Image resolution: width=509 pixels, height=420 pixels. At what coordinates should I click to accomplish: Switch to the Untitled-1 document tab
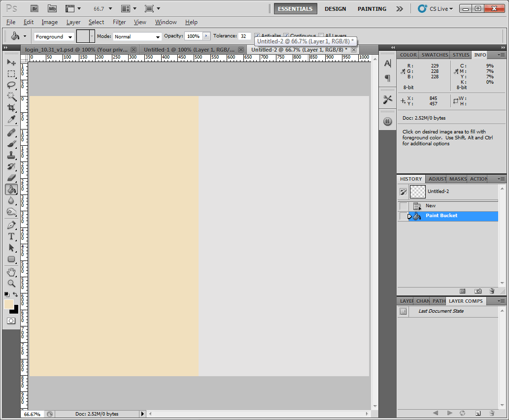coord(189,50)
